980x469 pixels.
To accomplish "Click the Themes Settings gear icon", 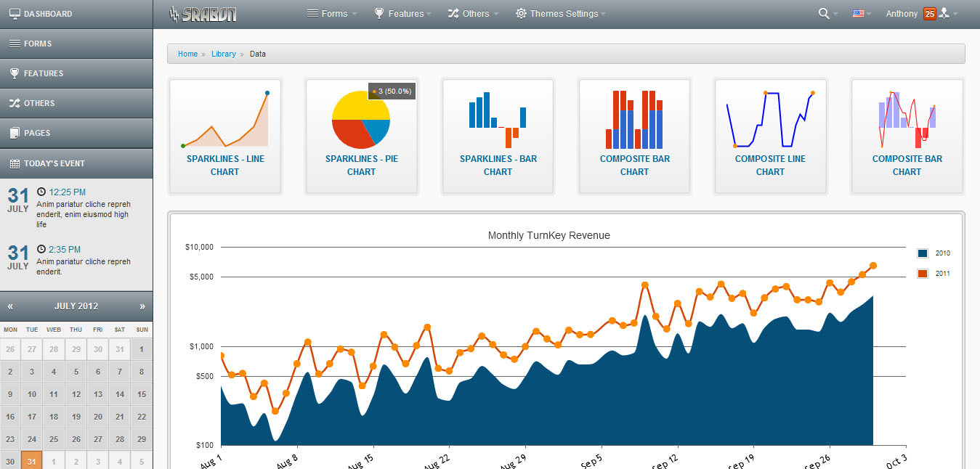I will 521,14.
